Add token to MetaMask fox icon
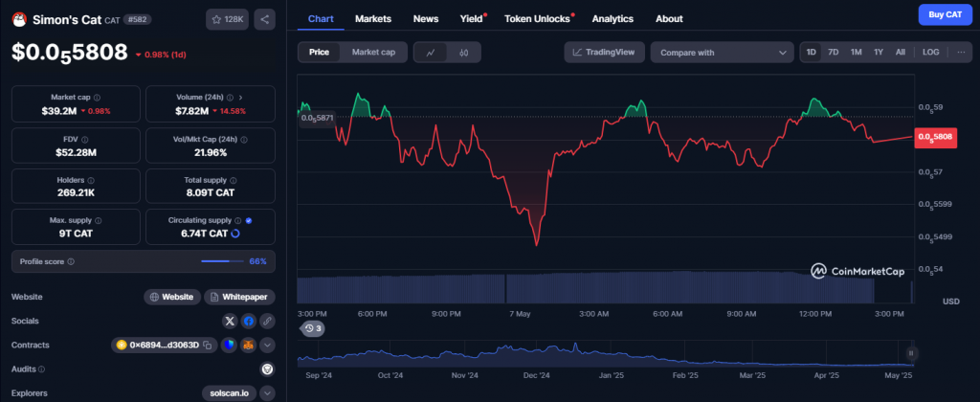The image size is (980, 402). [x=249, y=346]
